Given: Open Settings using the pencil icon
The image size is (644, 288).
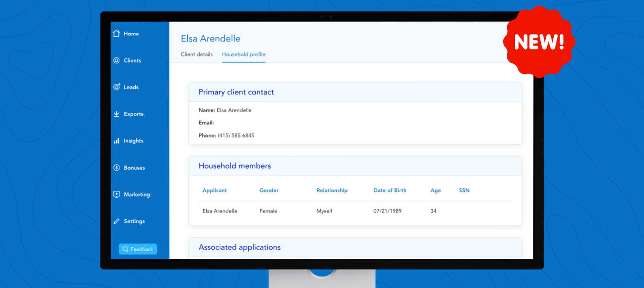Looking at the screenshot, I should click(x=116, y=221).
